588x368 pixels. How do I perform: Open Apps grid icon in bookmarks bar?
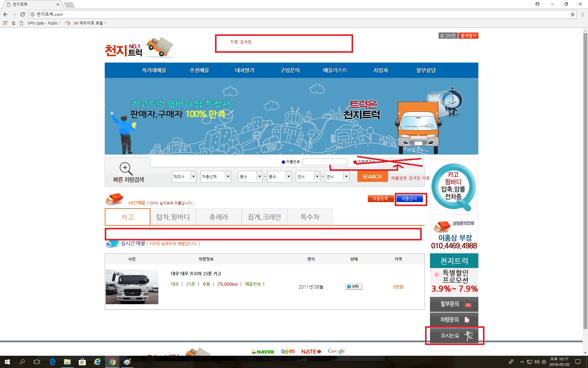(x=5, y=23)
